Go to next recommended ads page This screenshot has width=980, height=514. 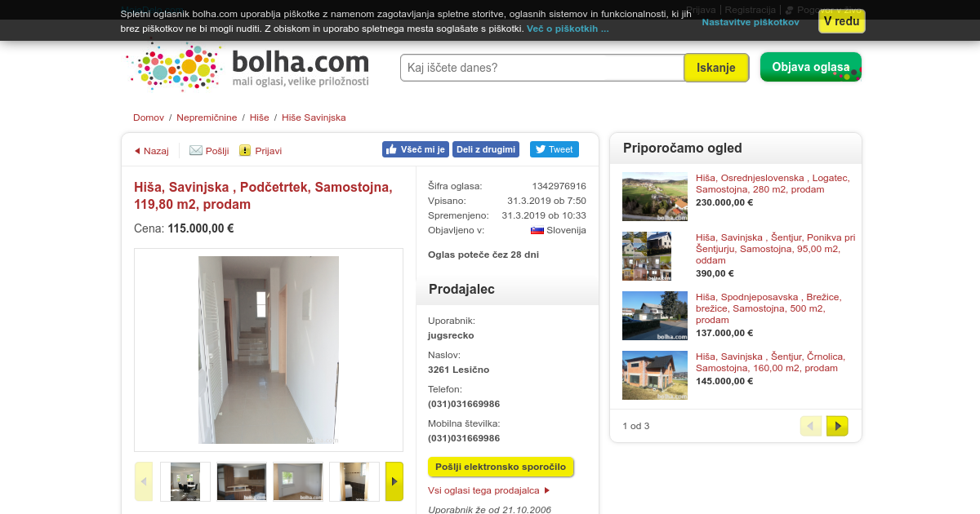tap(837, 426)
